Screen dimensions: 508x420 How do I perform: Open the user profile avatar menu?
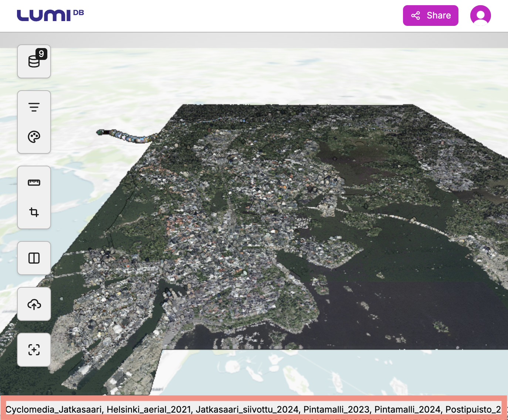(480, 16)
